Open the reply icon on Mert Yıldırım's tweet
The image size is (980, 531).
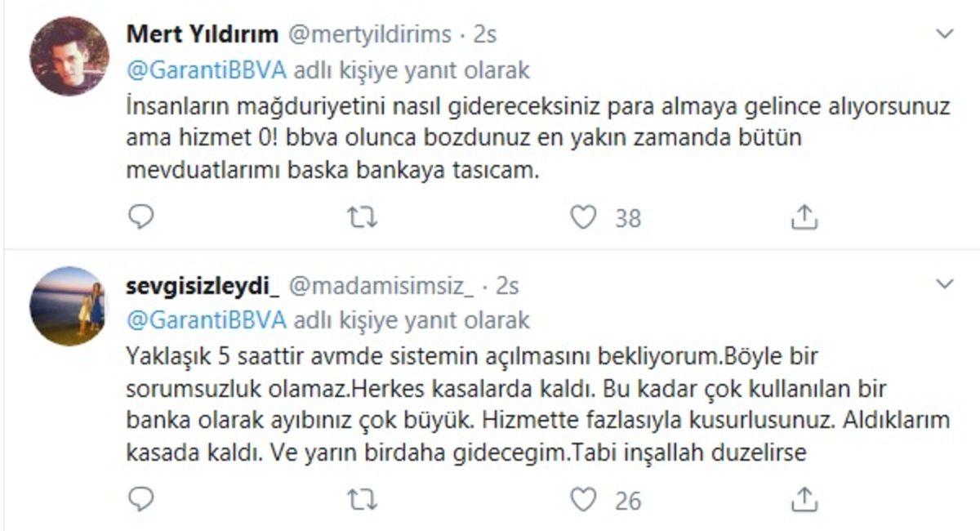[x=143, y=216]
